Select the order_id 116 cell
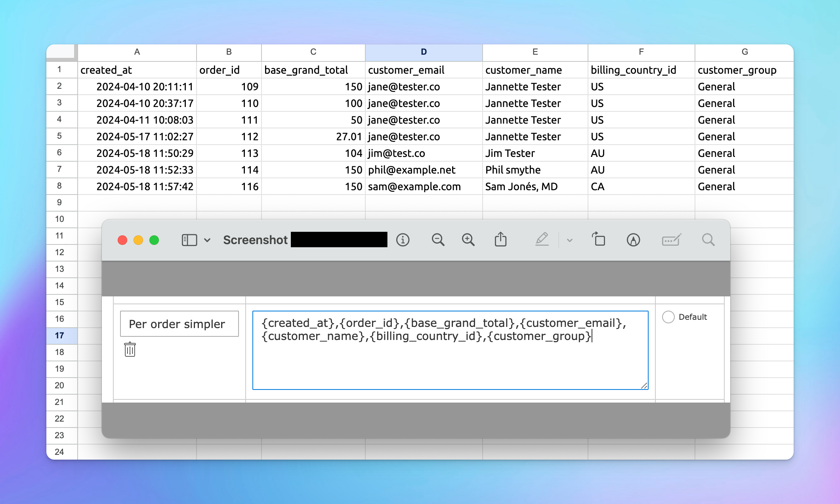 229,186
